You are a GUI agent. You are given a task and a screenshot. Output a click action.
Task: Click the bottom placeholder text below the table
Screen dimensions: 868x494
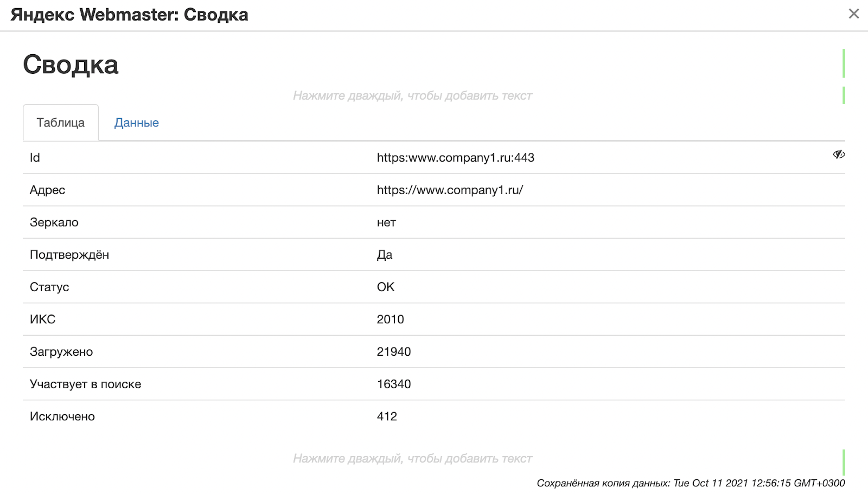(412, 459)
